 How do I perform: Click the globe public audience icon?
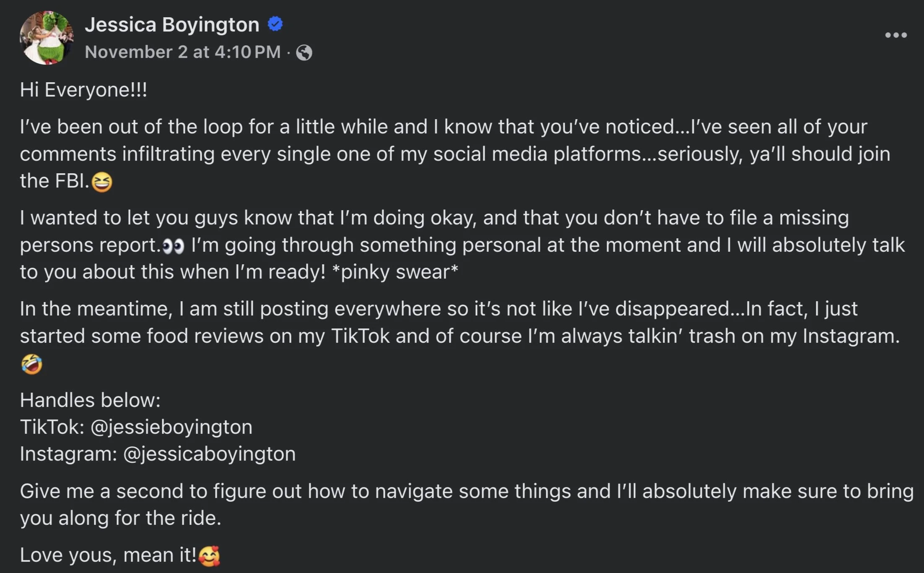click(x=304, y=53)
